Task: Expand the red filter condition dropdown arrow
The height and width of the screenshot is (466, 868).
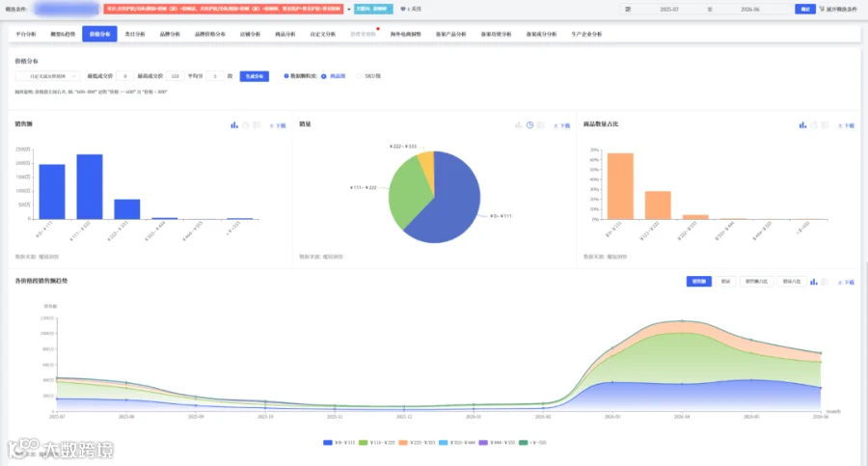Action: (349, 10)
